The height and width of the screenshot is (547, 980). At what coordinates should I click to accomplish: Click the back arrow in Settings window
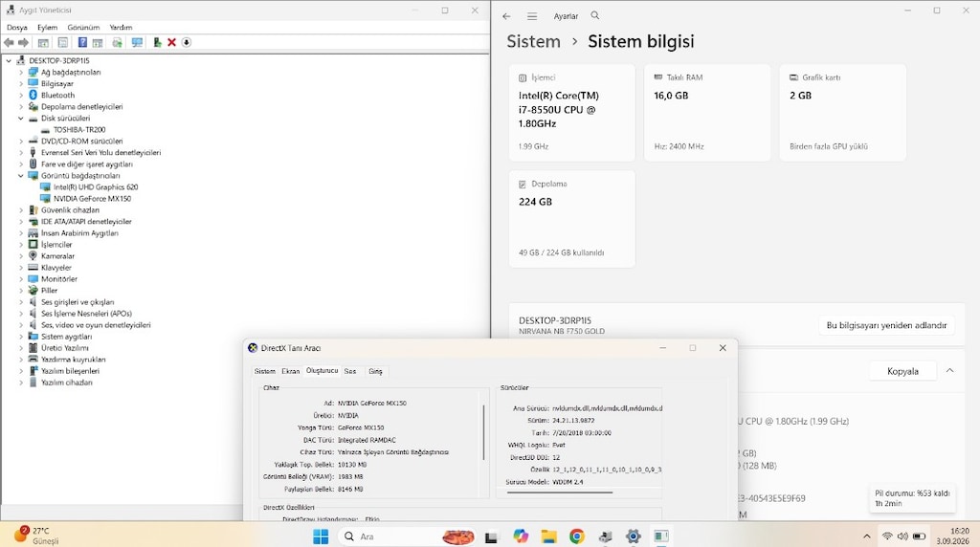click(506, 16)
